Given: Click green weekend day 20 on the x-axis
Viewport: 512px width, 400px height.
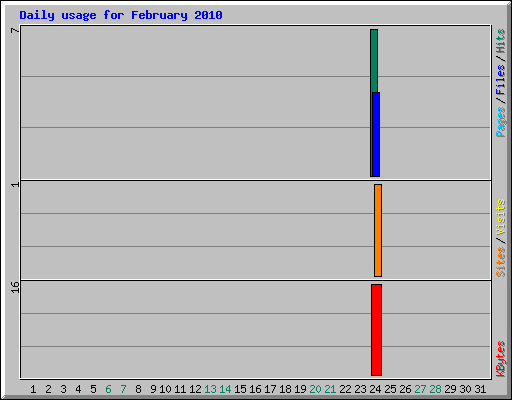Looking at the screenshot, I should (x=315, y=389).
